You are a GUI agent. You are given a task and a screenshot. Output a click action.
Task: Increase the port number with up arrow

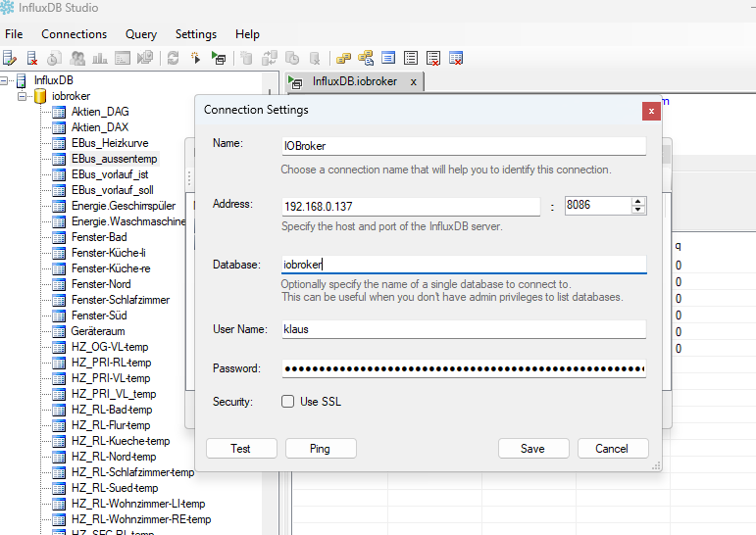[638, 202]
